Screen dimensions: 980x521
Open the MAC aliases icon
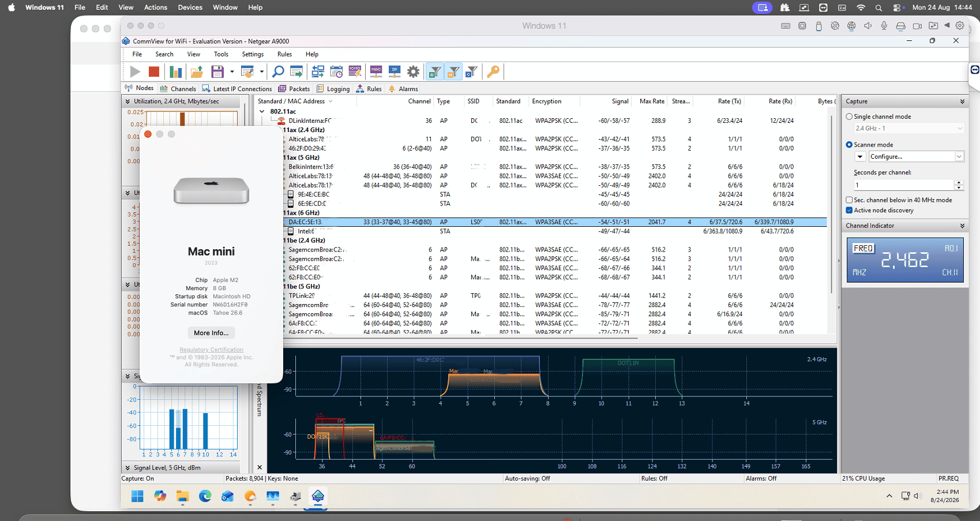[376, 72]
